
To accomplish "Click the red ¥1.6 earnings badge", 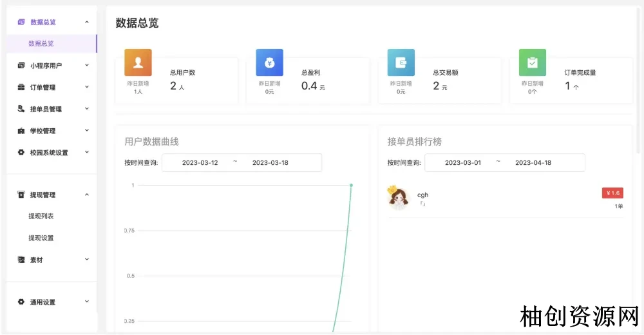I will pyautogui.click(x=612, y=193).
